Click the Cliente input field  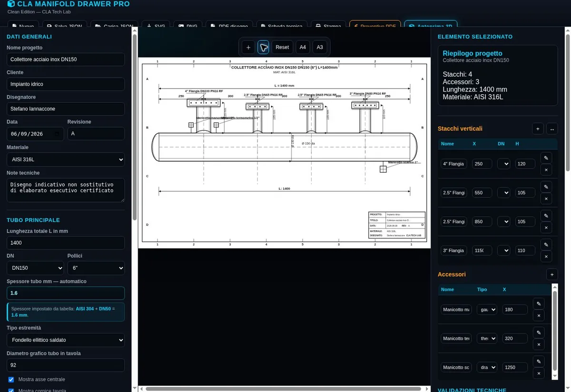pos(66,84)
